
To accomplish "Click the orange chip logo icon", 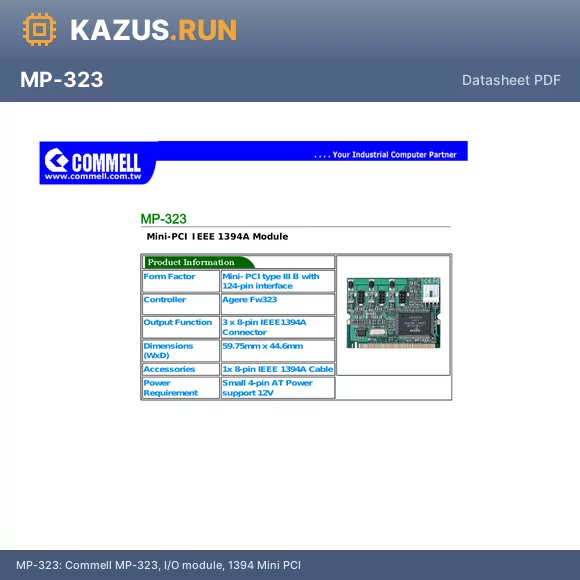I will (39, 29).
